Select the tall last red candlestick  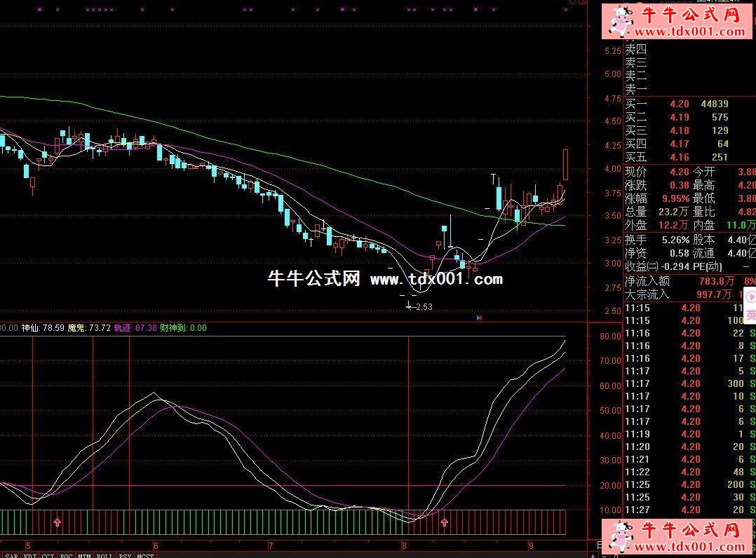pos(565,165)
